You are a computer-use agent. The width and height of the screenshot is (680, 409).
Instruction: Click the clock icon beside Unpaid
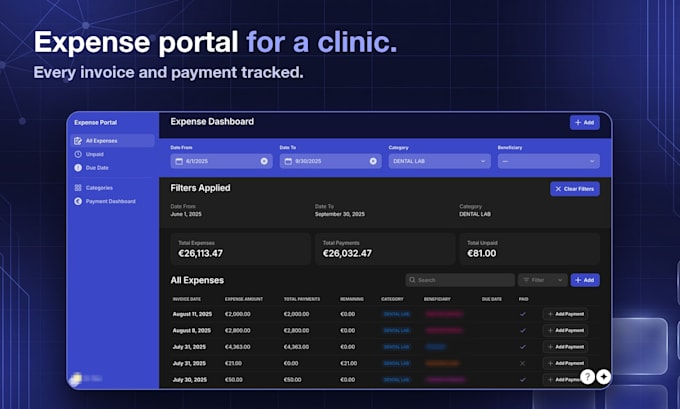point(78,154)
